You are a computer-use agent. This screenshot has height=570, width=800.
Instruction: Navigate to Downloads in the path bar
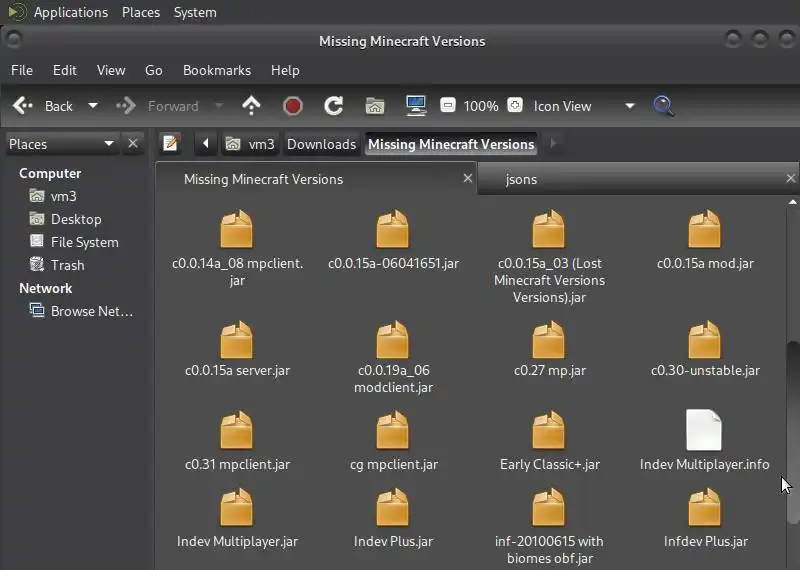pos(321,144)
